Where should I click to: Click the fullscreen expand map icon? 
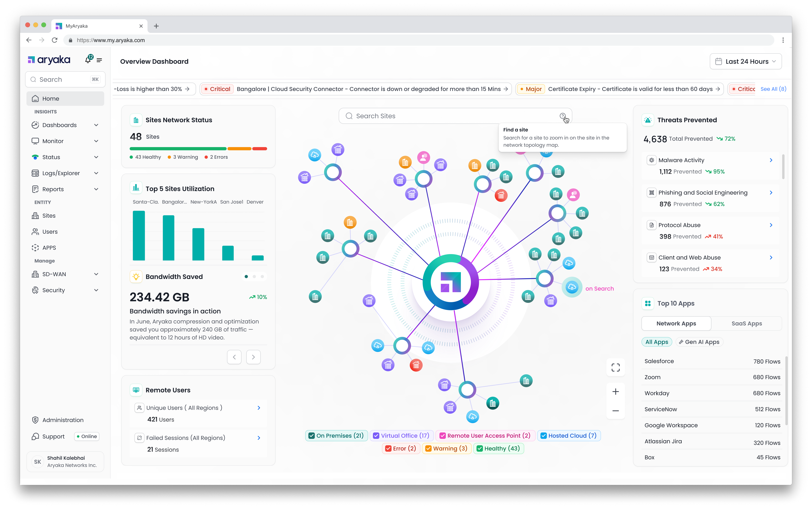click(615, 367)
